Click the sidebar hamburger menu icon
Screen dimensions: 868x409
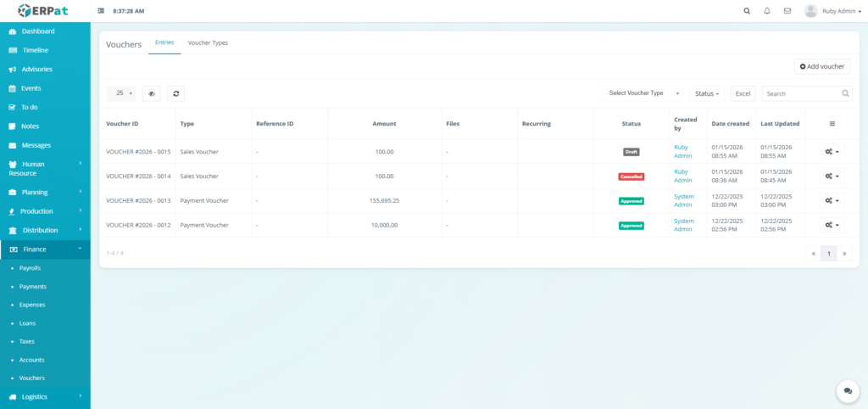[102, 11]
